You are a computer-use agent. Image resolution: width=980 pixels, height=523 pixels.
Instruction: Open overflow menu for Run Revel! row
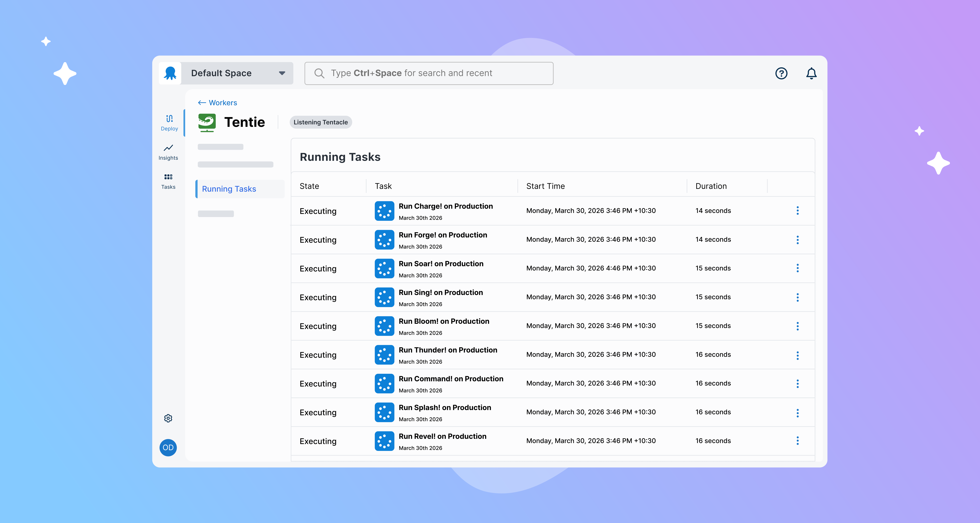(797, 441)
